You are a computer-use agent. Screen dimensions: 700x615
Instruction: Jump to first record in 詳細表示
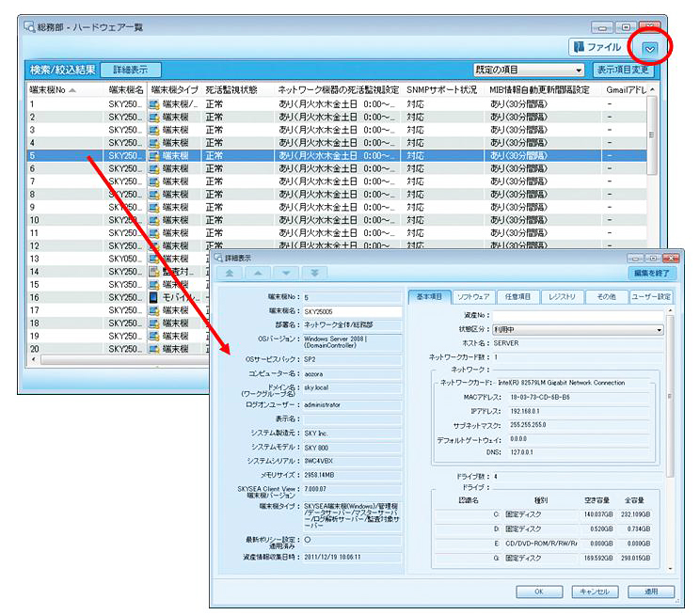click(x=229, y=273)
